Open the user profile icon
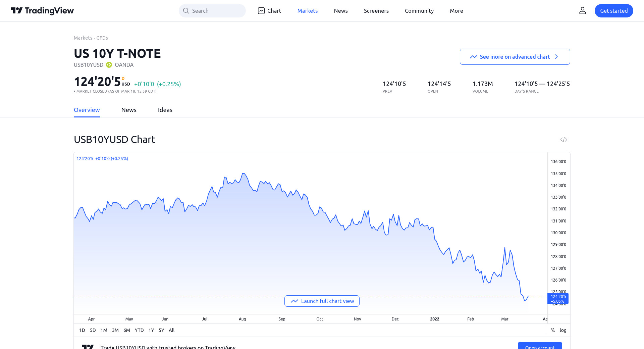Screen dimensions: 644x349 tap(582, 11)
